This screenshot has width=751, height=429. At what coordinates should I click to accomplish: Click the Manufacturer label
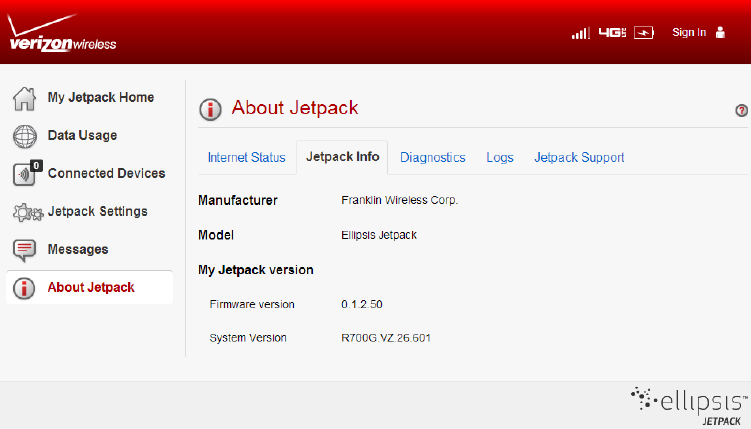[x=238, y=200]
